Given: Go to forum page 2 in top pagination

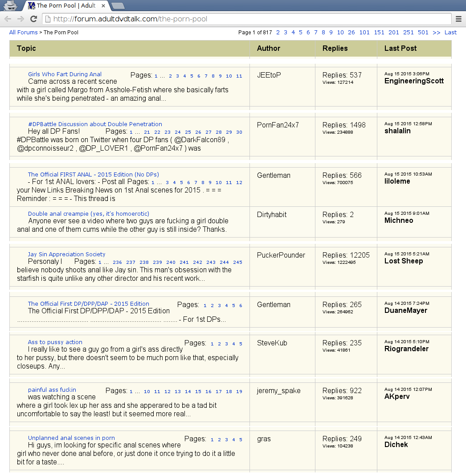Looking at the screenshot, I should click(278, 33).
